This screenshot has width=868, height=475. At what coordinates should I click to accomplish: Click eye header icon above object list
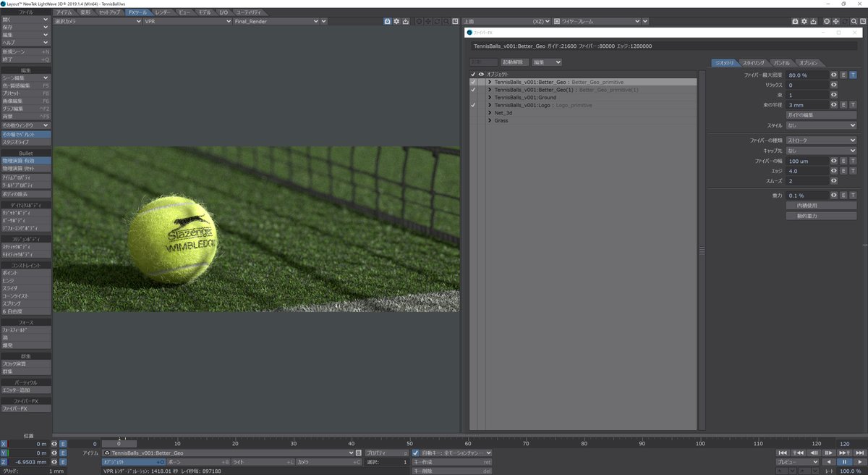(x=481, y=74)
